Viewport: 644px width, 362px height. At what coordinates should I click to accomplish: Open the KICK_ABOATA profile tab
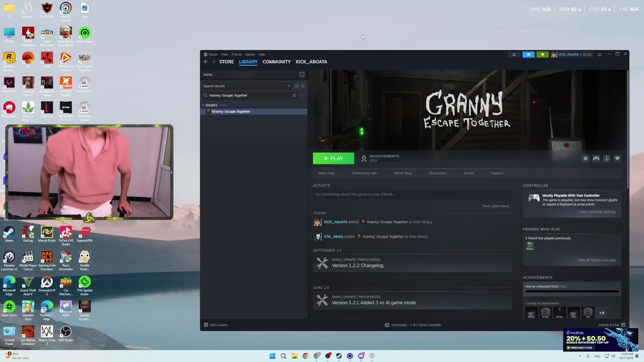(x=311, y=62)
